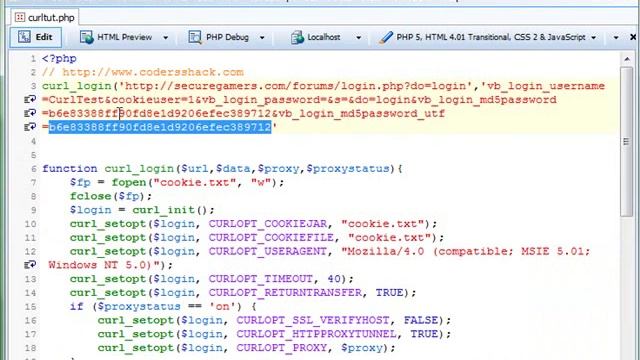This screenshot has height=360, width=640.
Task: Open the toolbar overflow options arrow
Action: tap(616, 38)
